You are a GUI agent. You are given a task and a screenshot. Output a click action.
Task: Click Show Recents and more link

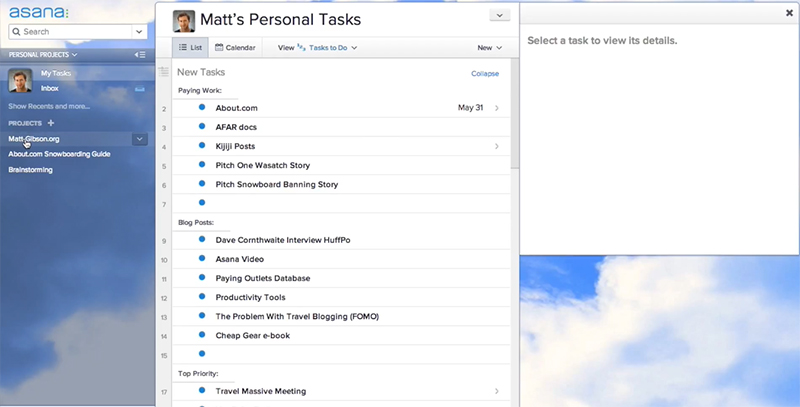(48, 106)
